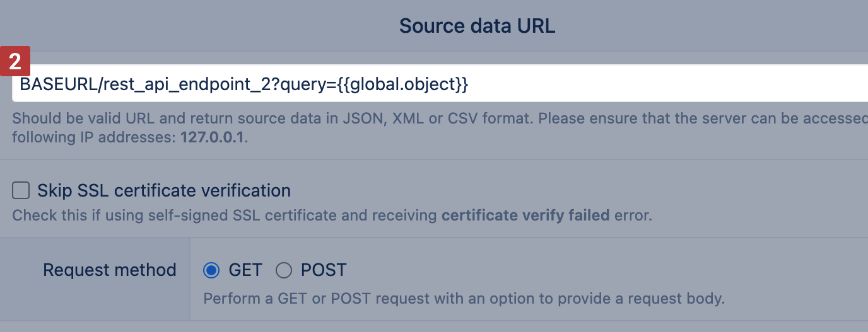Click the JSON, XML or CSV help text
This screenshot has width=868, height=332.
click(x=442, y=118)
